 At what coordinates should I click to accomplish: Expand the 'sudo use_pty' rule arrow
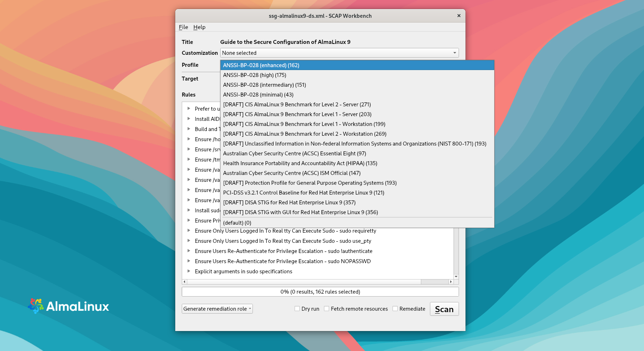tap(189, 241)
